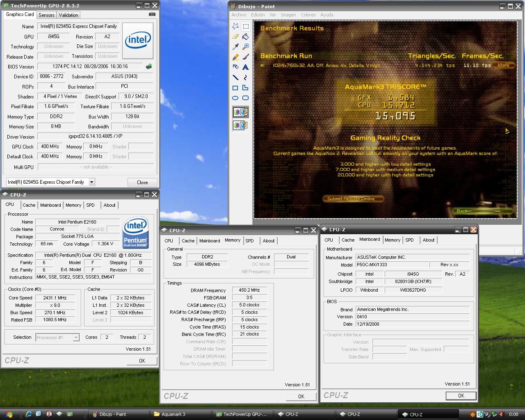The width and height of the screenshot is (525, 420).
Task: Open the Ver menu in Paint
Action: 273,15
